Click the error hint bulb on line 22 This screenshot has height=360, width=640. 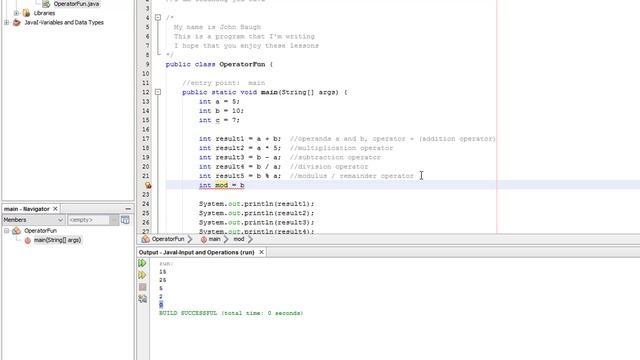coord(148,185)
